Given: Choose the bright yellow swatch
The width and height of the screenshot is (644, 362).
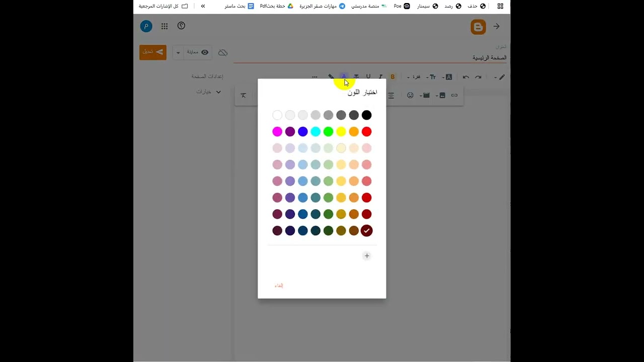Looking at the screenshot, I should pyautogui.click(x=341, y=132).
